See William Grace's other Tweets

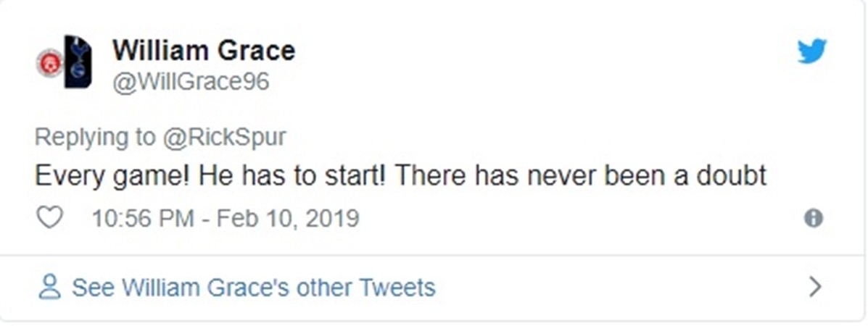[253, 288]
